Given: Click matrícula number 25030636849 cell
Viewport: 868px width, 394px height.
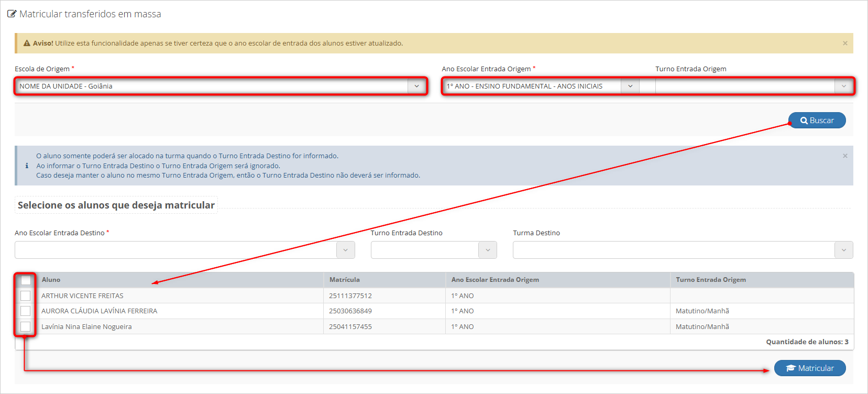Looking at the screenshot, I should coord(350,311).
